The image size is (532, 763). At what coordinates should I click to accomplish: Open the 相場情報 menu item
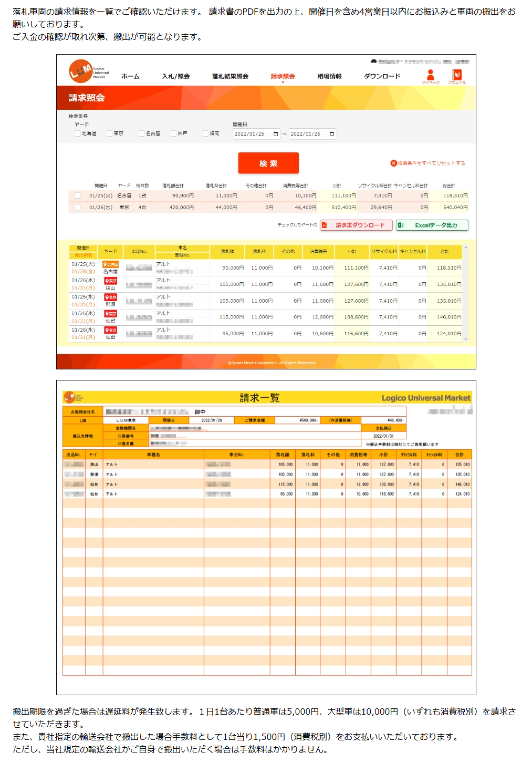[329, 76]
